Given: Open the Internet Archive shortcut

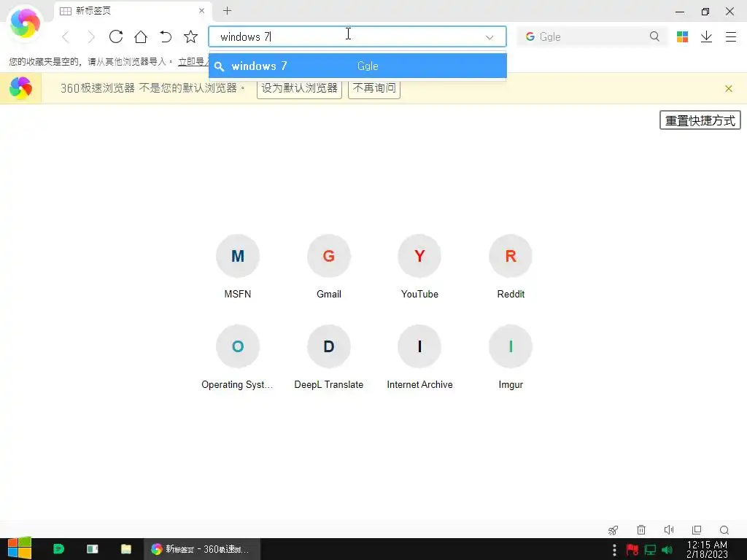Looking at the screenshot, I should click(x=419, y=357).
